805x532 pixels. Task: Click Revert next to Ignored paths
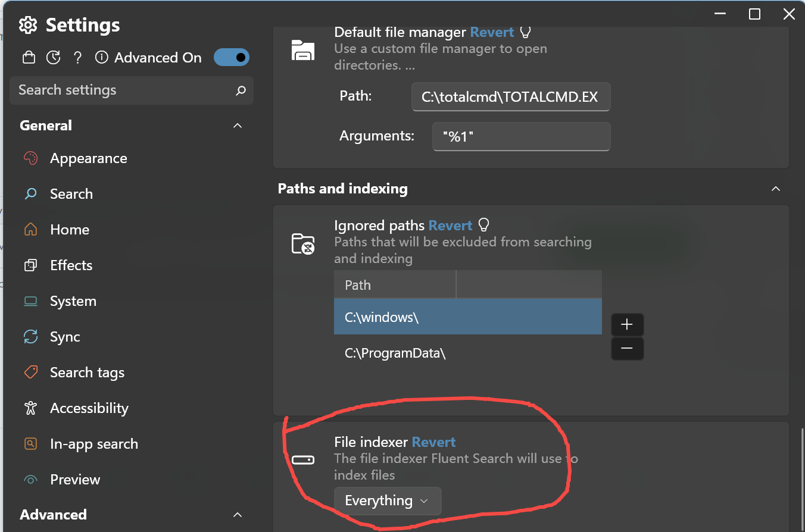click(x=450, y=226)
